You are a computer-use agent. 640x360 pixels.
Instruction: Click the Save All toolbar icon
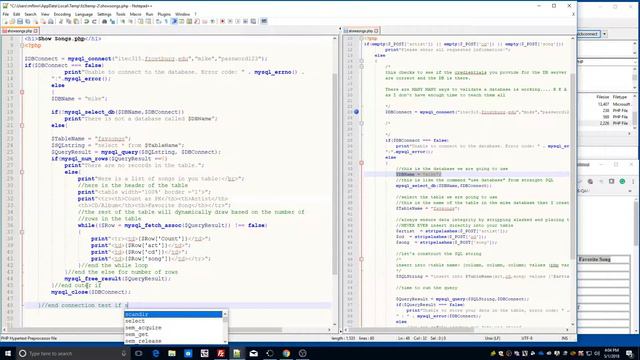point(27,21)
